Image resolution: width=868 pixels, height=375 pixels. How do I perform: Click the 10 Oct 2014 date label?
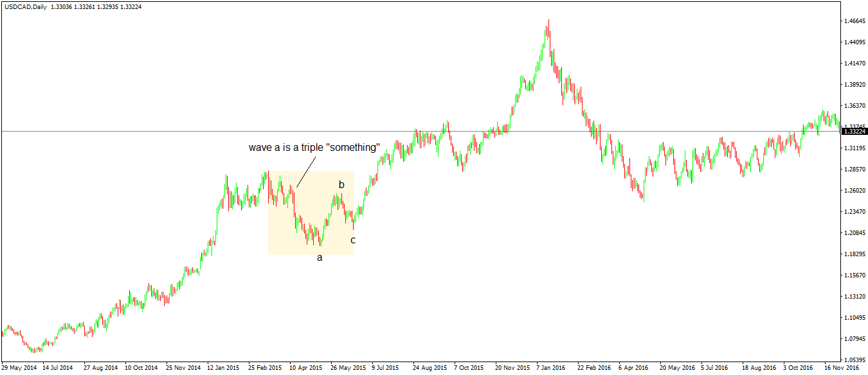point(141,369)
